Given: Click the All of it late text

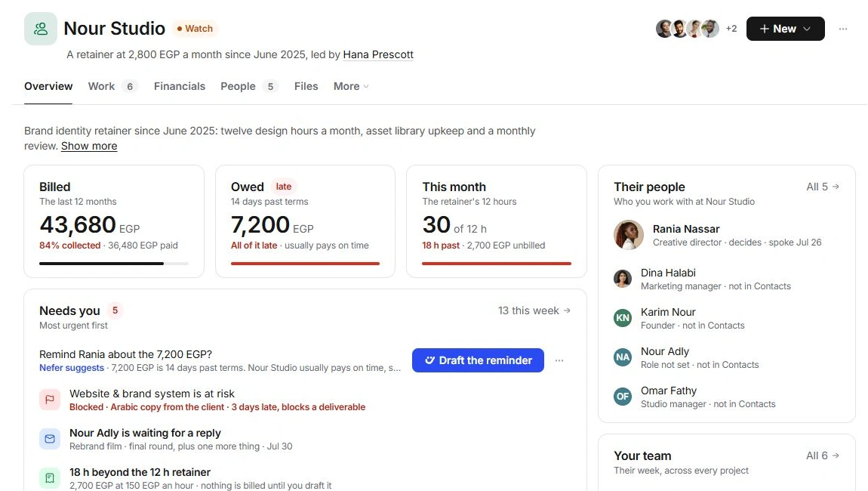Looking at the screenshot, I should pos(254,246).
